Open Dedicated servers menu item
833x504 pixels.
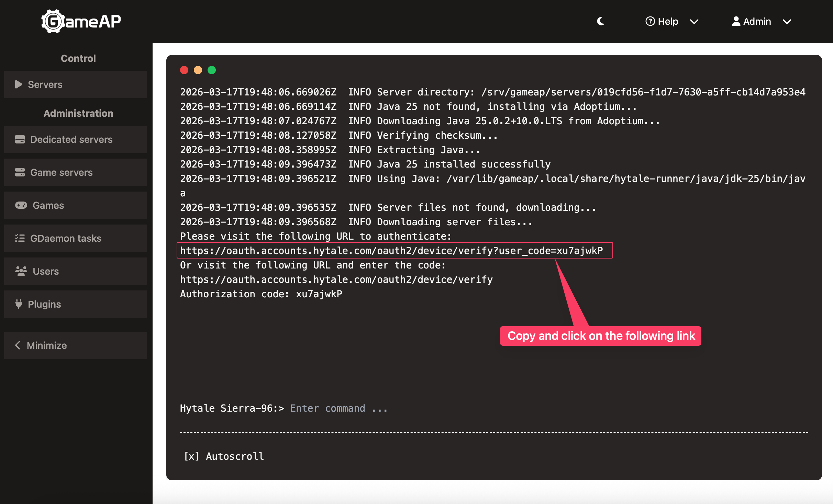tap(71, 139)
